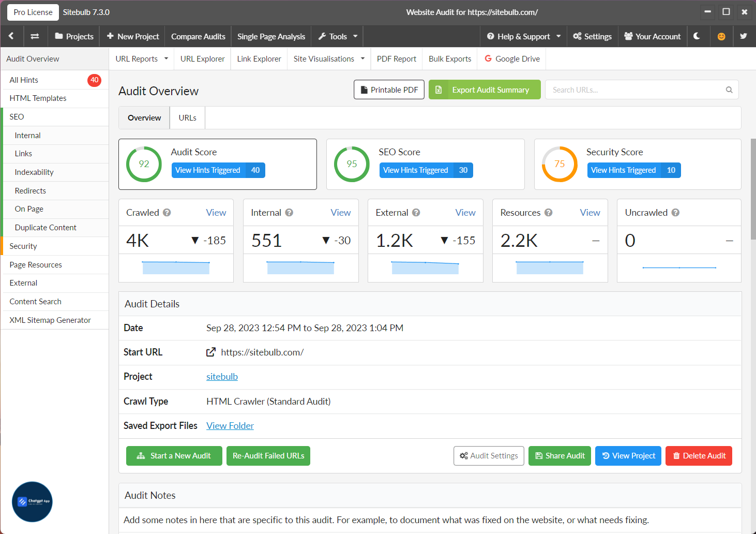
Task: Open HTML Templates in sidebar
Action: pyautogui.click(x=55, y=98)
